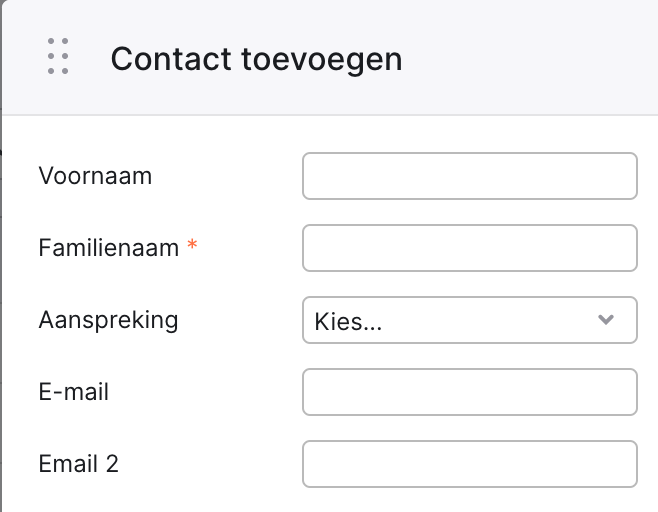Screen dimensions: 658x512
Task: Click the bottom dot pair of drag handle
Action: pos(58,71)
